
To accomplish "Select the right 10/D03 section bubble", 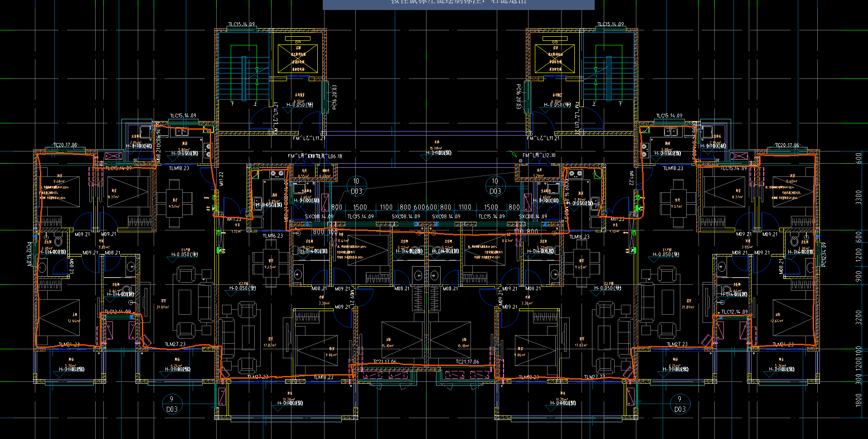I will point(495,186).
